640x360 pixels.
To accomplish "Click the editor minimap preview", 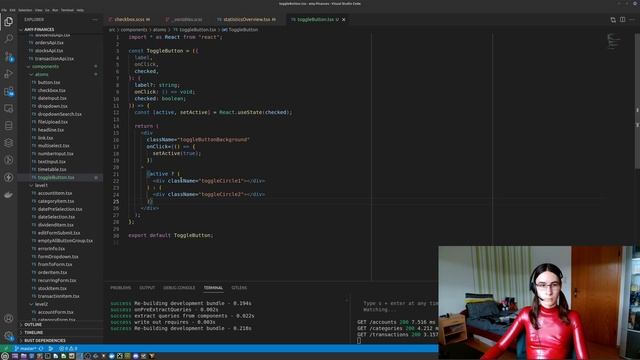I will point(613,42).
